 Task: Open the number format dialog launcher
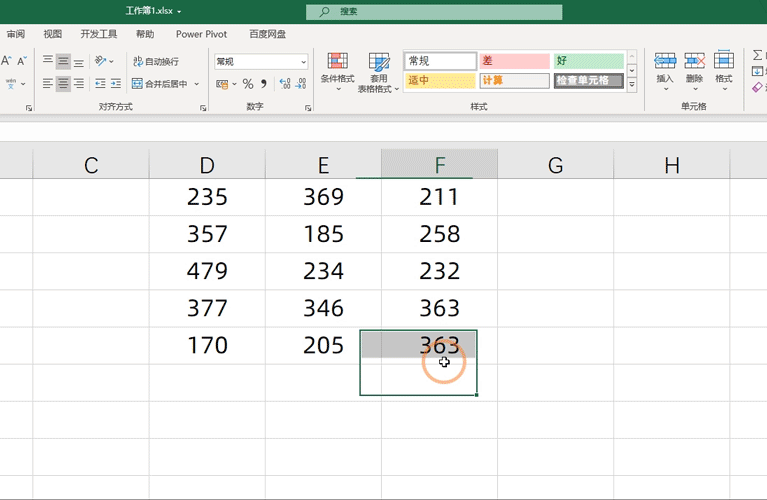tap(308, 108)
